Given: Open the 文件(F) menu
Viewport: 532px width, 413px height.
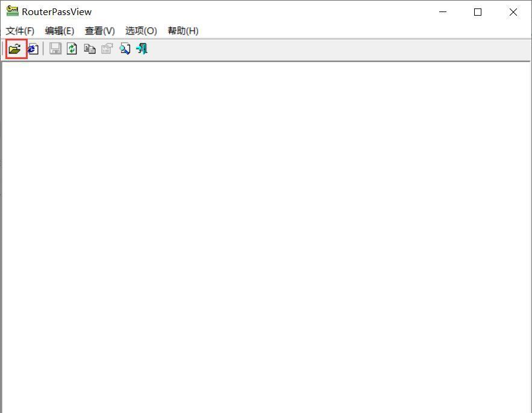Looking at the screenshot, I should point(20,31).
